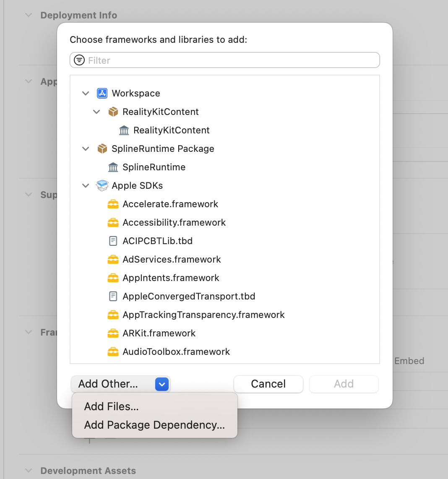Collapse the Development Assets section
The image size is (448, 479).
[x=29, y=471]
